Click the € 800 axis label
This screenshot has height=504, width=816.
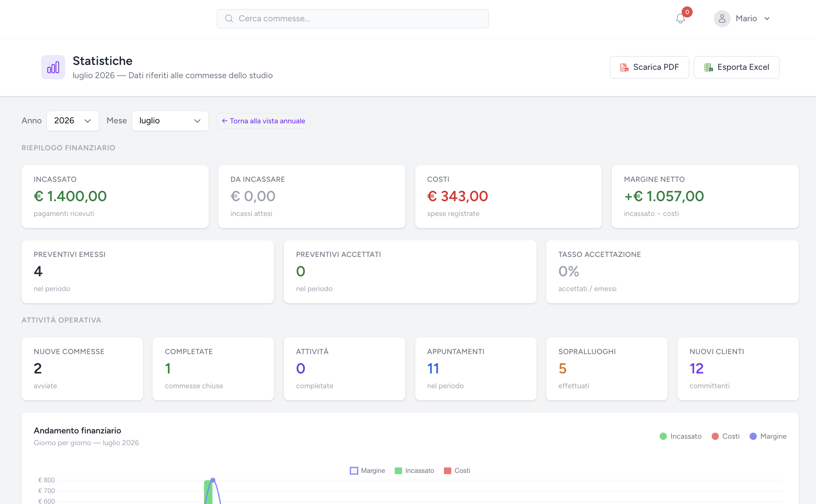pos(47,480)
